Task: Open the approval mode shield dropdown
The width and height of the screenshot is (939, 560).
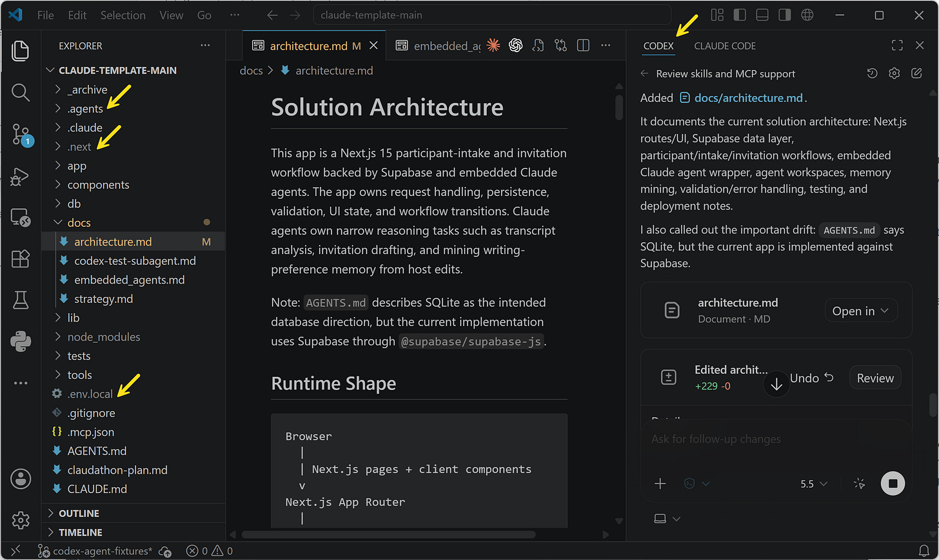Action: (697, 483)
